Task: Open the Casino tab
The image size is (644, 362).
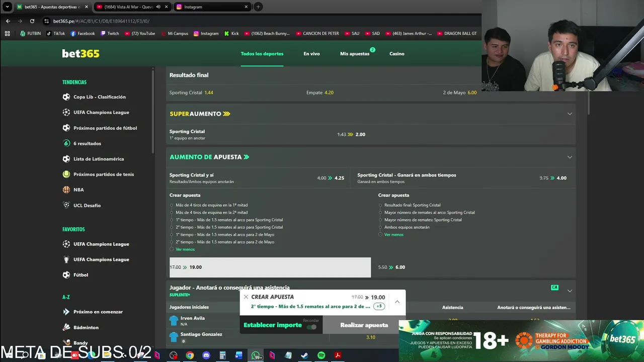Action: [x=396, y=54]
